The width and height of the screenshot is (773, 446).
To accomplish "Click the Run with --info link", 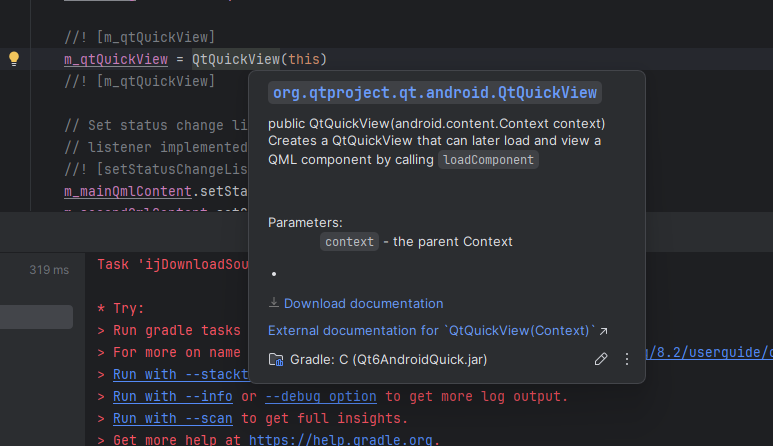I will point(173,397).
